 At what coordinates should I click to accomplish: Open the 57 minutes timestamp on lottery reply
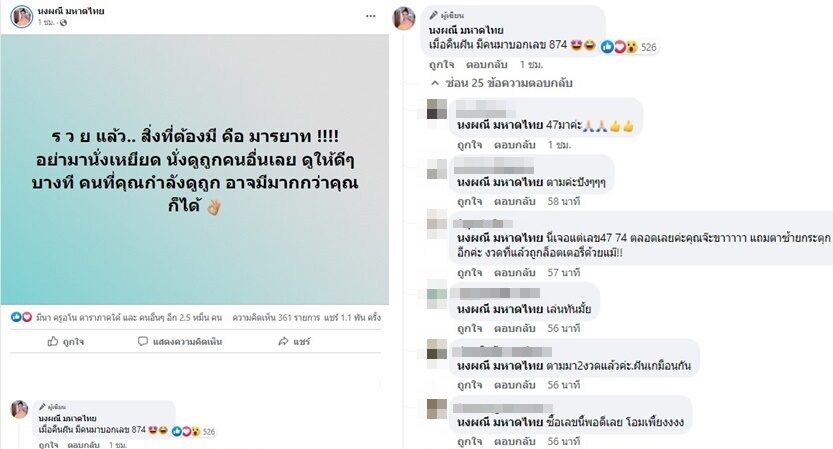pyautogui.click(x=564, y=273)
